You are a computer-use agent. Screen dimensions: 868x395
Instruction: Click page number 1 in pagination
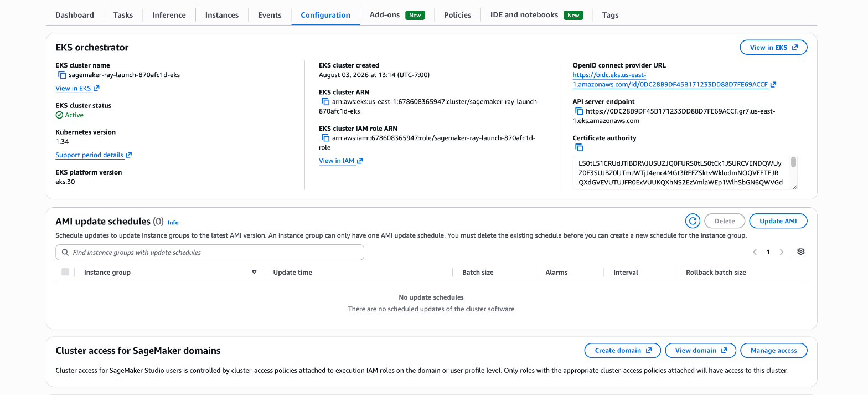coord(768,252)
